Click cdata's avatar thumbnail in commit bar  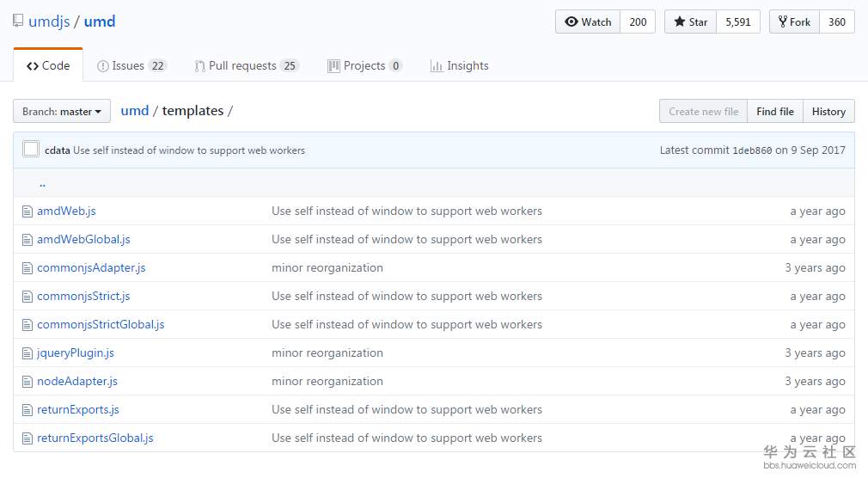[31, 150]
